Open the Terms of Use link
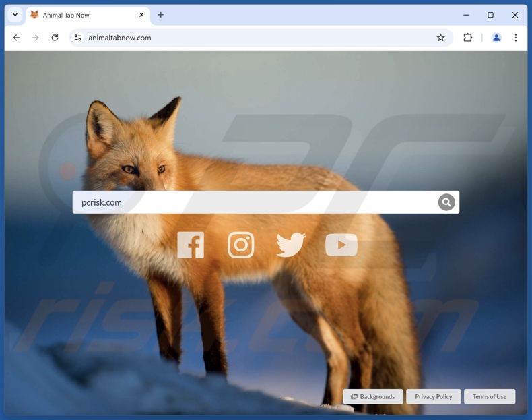Image resolution: width=532 pixels, height=420 pixels. click(490, 396)
